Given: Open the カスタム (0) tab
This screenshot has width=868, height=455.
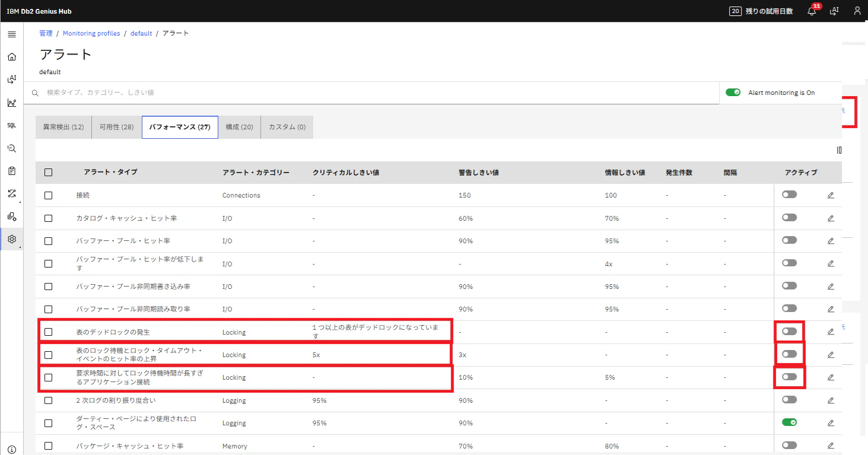Looking at the screenshot, I should (287, 127).
